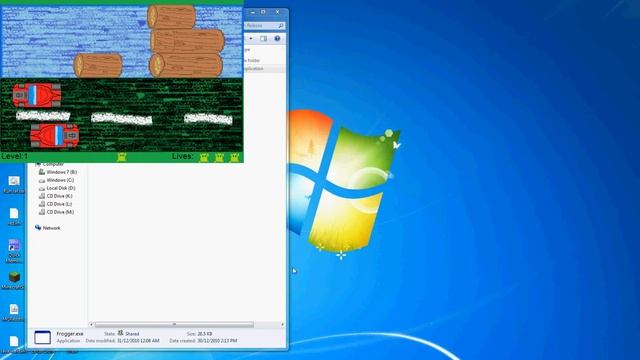Open the Explorer search box
The height and width of the screenshot is (360, 640).
(x=264, y=26)
